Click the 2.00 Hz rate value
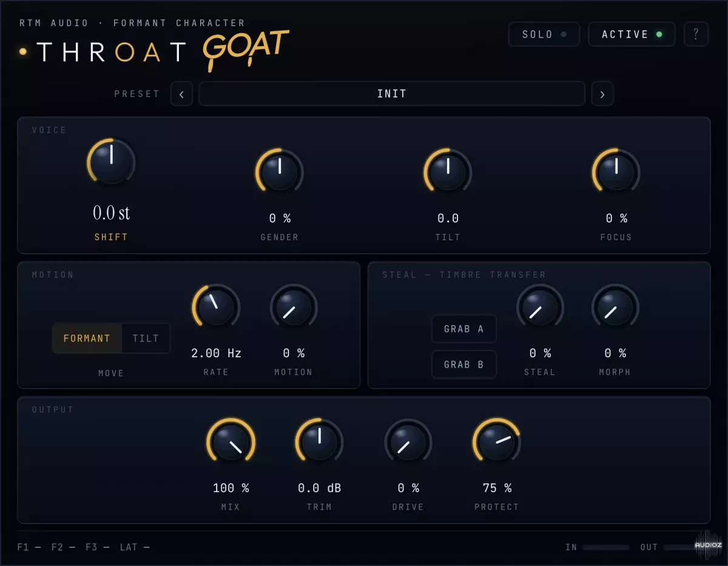The width and height of the screenshot is (728, 566). tap(216, 353)
